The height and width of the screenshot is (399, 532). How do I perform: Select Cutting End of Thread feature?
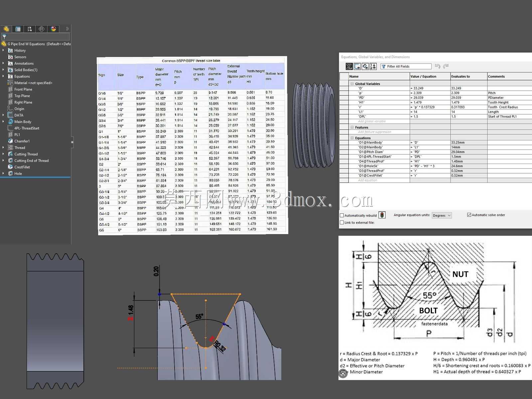click(31, 161)
